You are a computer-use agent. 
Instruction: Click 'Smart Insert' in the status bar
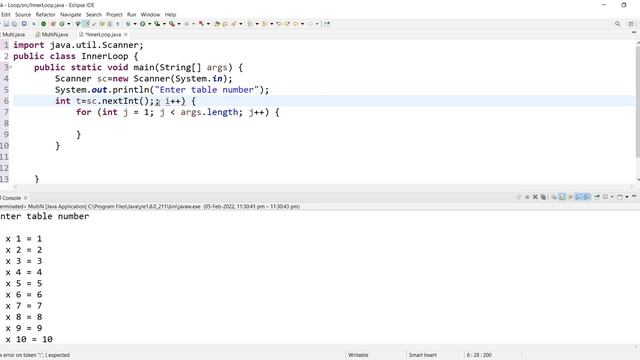[x=422, y=355]
